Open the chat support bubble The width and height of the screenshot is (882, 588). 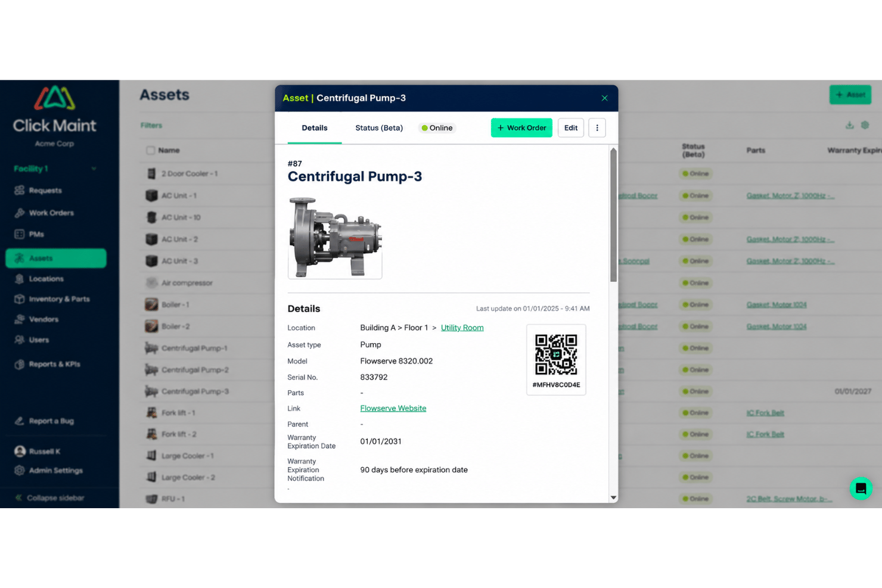pos(861,489)
